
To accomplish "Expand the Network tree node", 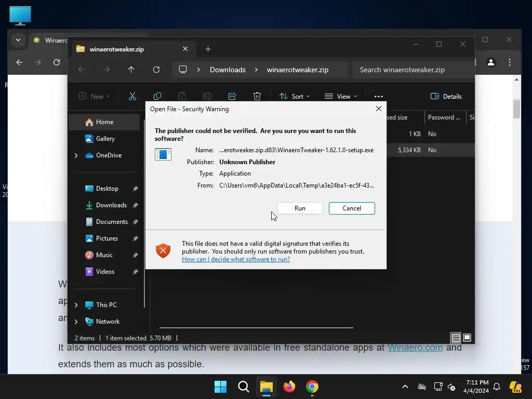I will [x=76, y=322].
